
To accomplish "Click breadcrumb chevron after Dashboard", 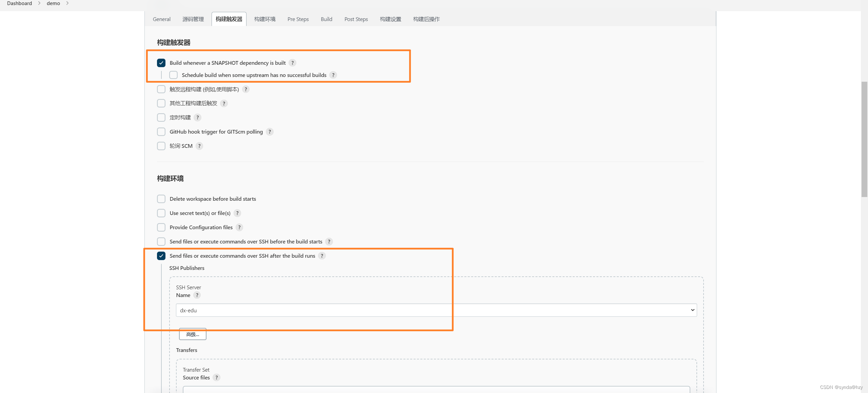I will pos(39,3).
